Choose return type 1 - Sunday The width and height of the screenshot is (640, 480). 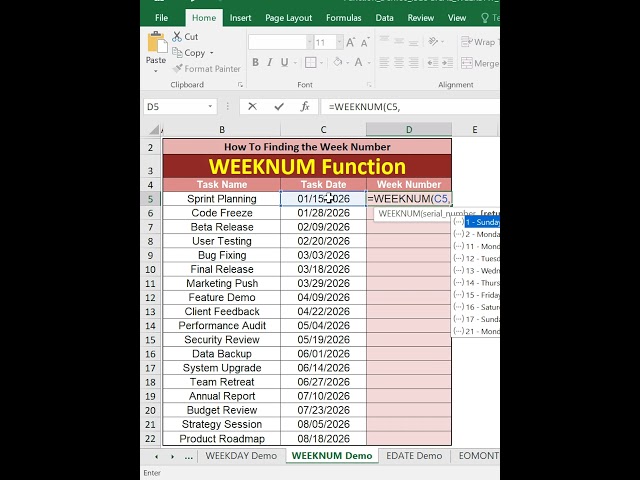(x=476, y=222)
